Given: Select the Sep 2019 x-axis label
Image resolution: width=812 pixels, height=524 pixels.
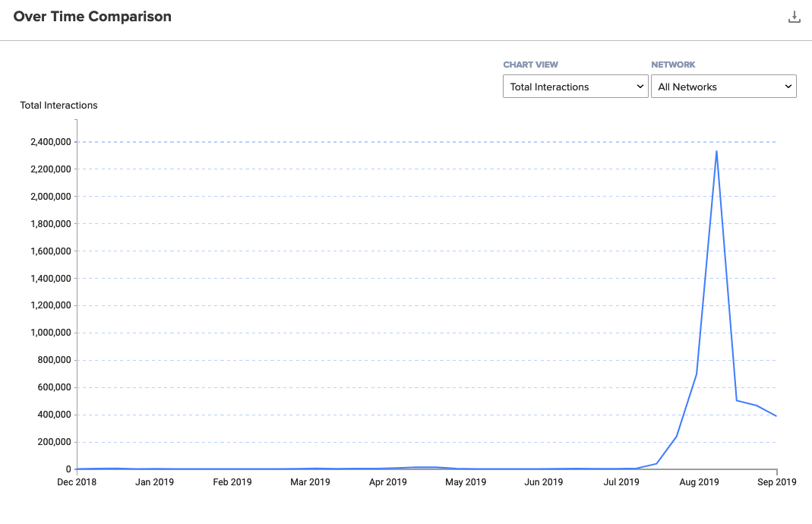Looking at the screenshot, I should 776,482.
